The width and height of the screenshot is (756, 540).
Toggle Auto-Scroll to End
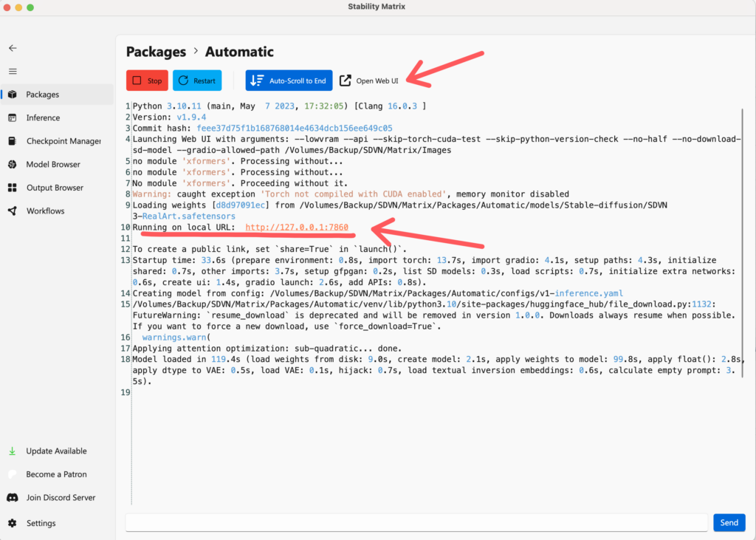(289, 81)
